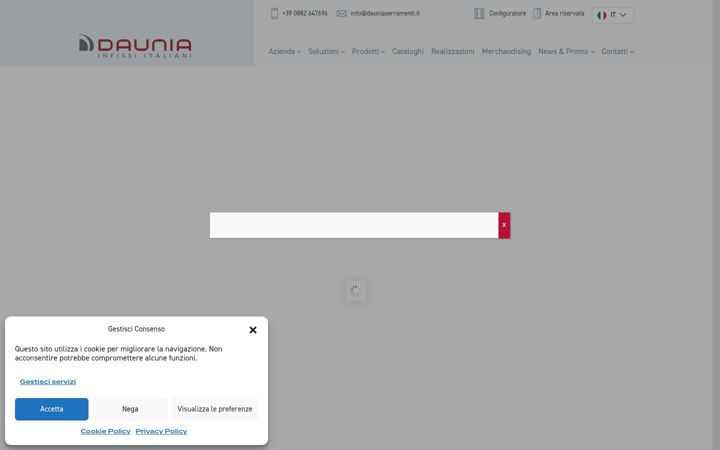Deny cookies with the Nega button
The image size is (720, 450).
click(130, 409)
